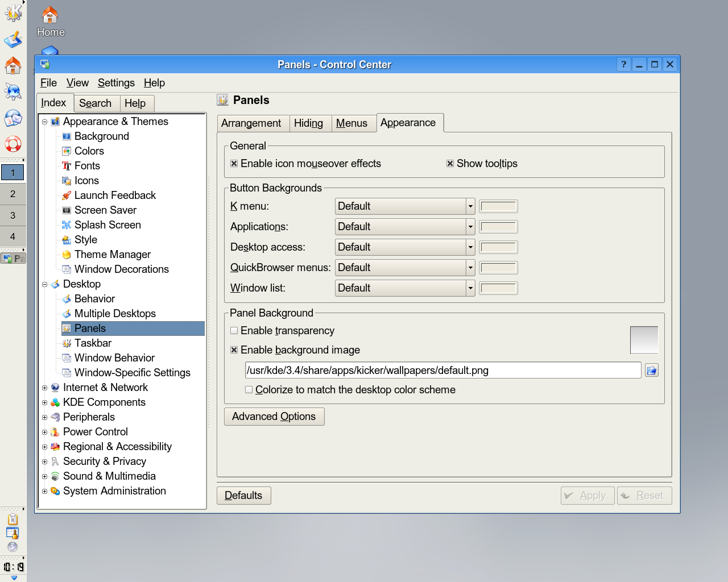728x582 pixels.
Task: Open Home folder from the side panel
Action: point(13,66)
